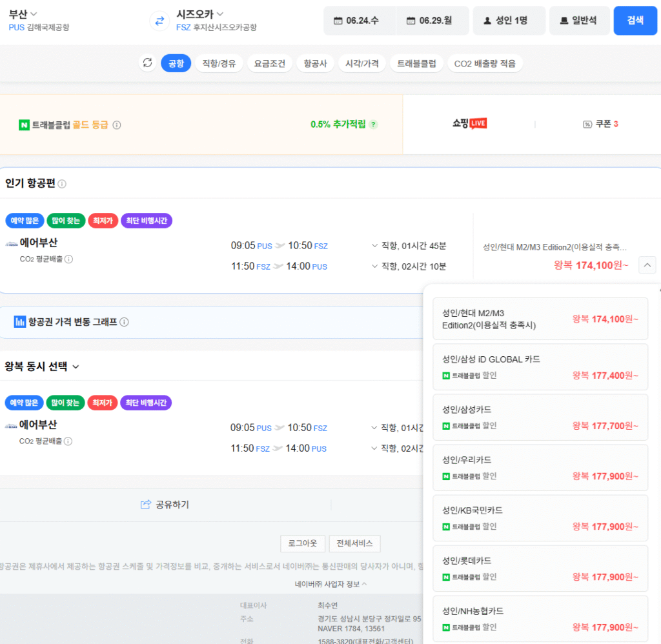Click the coupon percent icon

587,124
